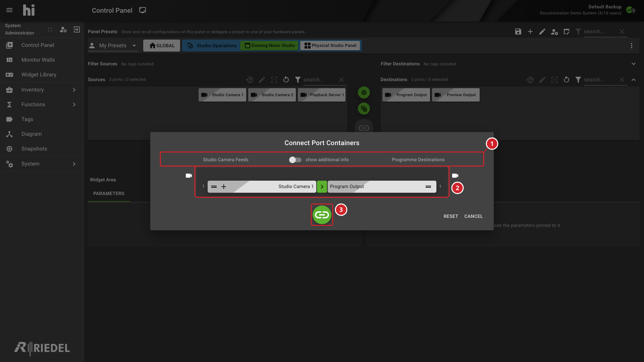The width and height of the screenshot is (644, 362).
Task: Open the hamburger main menu
Action: (9, 10)
